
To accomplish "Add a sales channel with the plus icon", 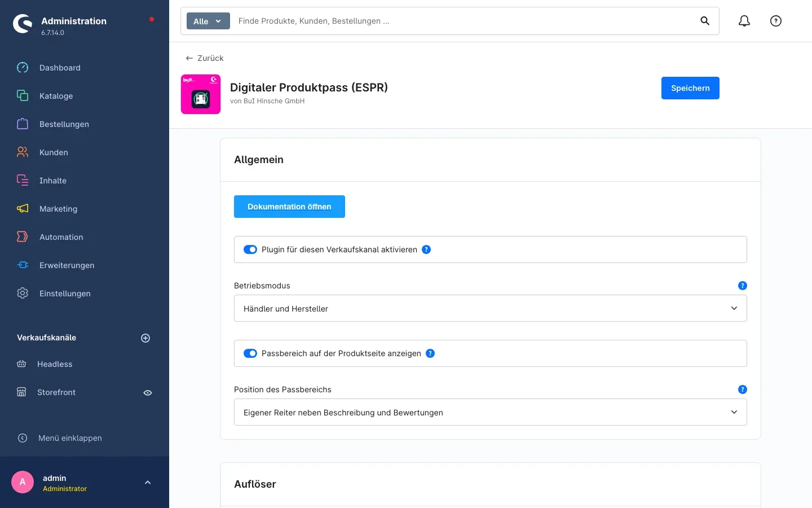I will point(145,338).
